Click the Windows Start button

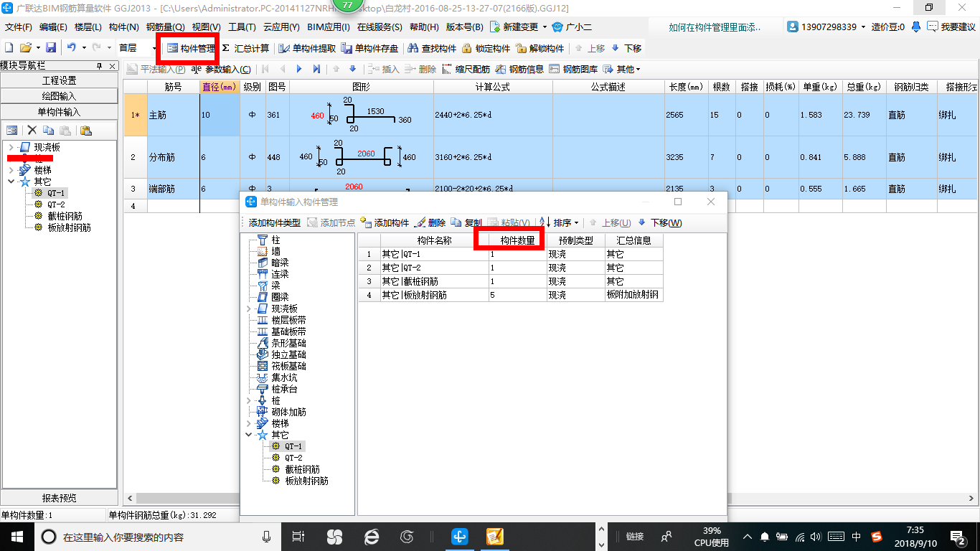(x=17, y=536)
